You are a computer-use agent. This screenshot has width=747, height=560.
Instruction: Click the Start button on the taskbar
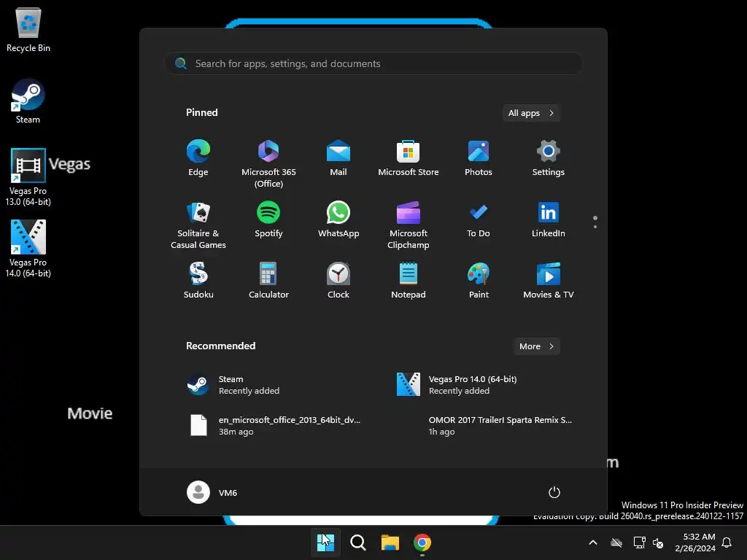point(325,542)
